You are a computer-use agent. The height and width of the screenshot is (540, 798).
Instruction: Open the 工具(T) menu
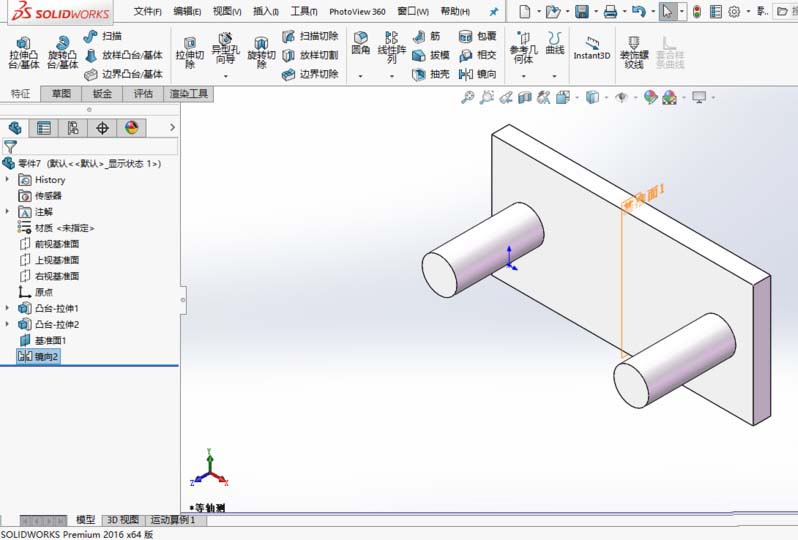tap(304, 11)
